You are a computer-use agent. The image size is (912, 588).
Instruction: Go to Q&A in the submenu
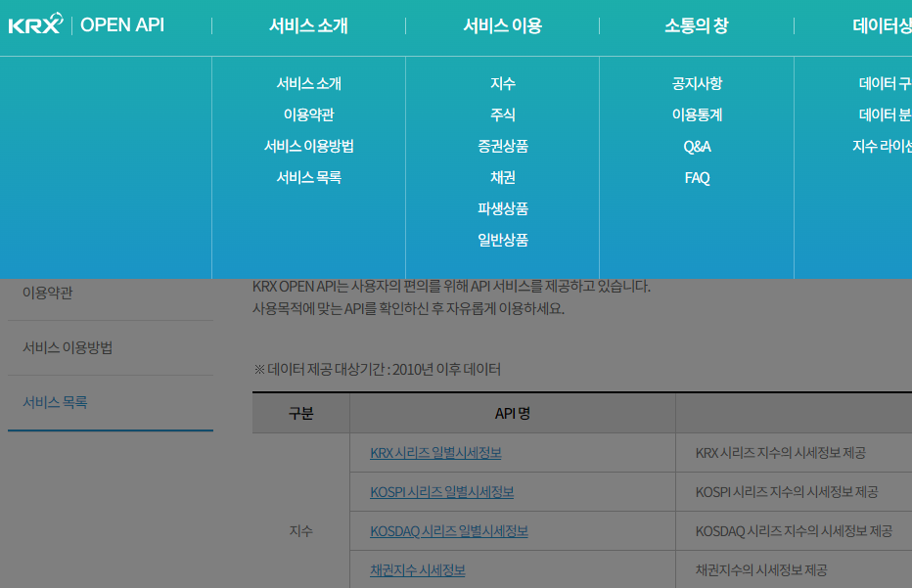click(697, 147)
